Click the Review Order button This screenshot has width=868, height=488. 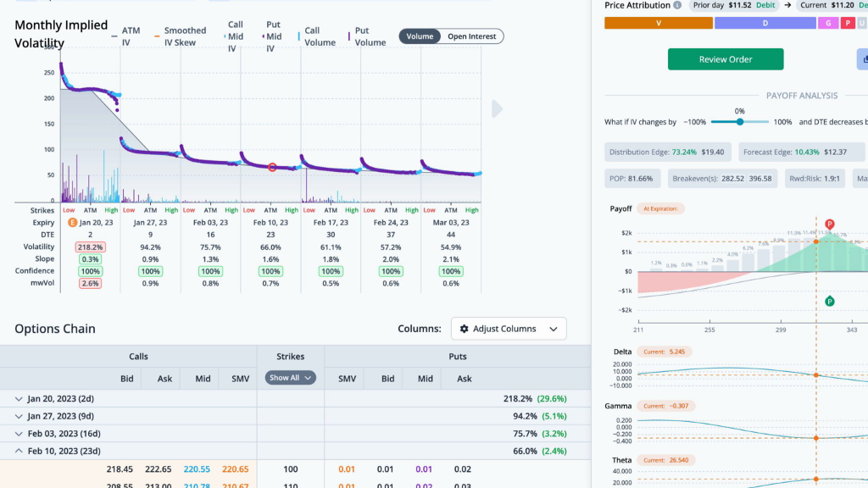[x=725, y=59]
